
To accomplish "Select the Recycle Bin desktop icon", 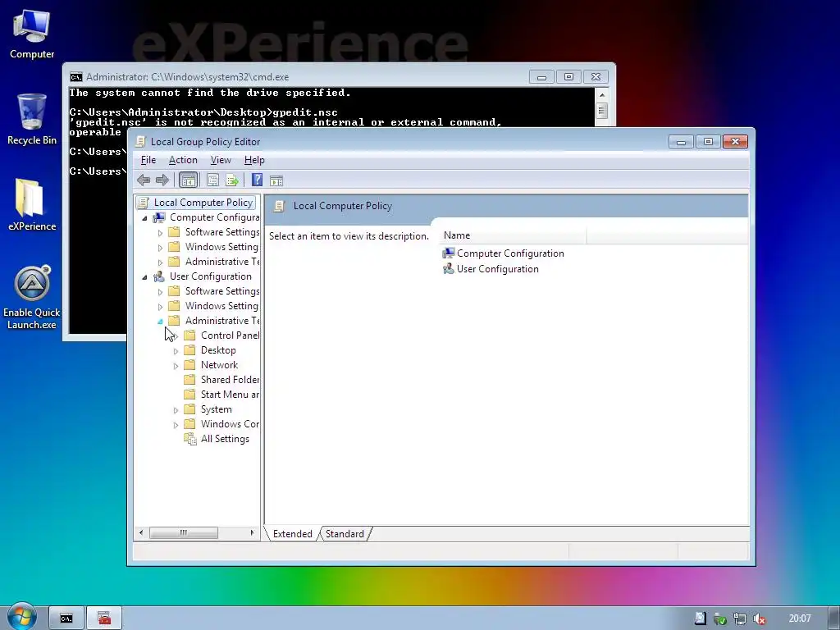I will (32, 119).
